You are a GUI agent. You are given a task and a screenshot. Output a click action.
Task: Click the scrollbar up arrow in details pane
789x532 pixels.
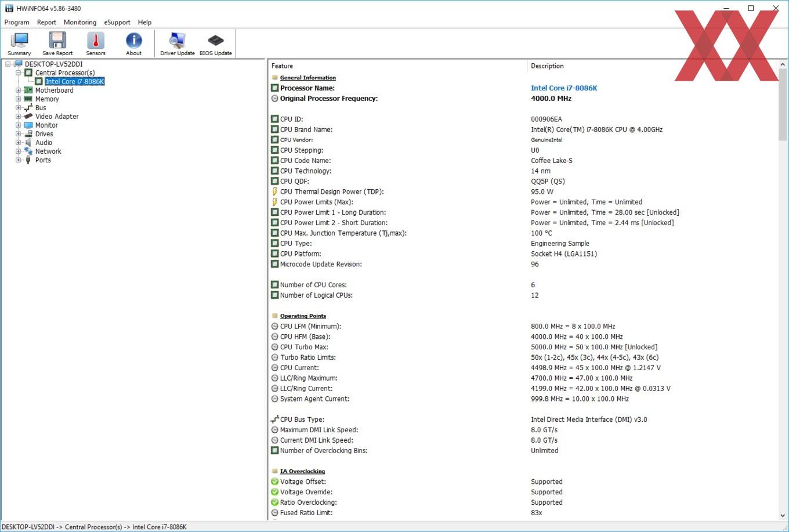[x=783, y=64]
